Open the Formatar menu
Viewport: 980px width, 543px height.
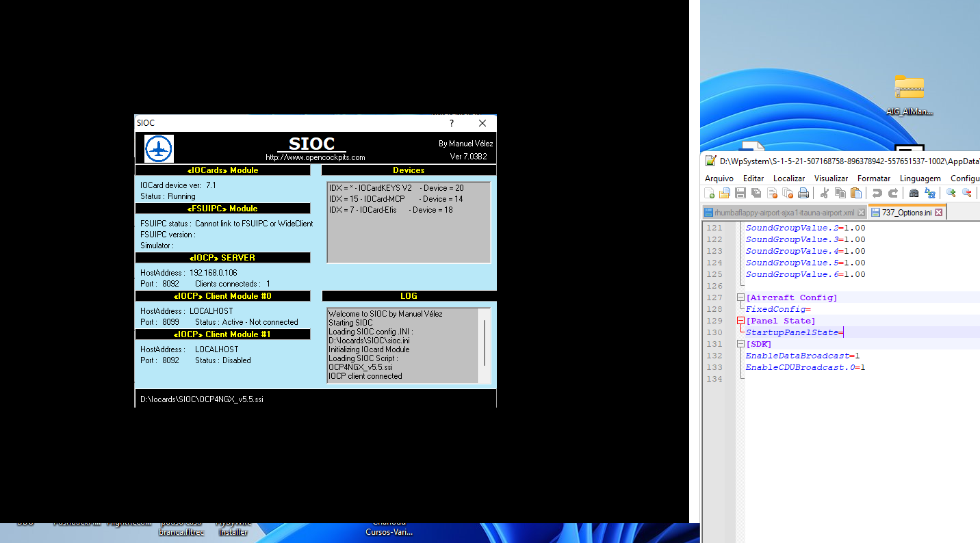(x=874, y=178)
